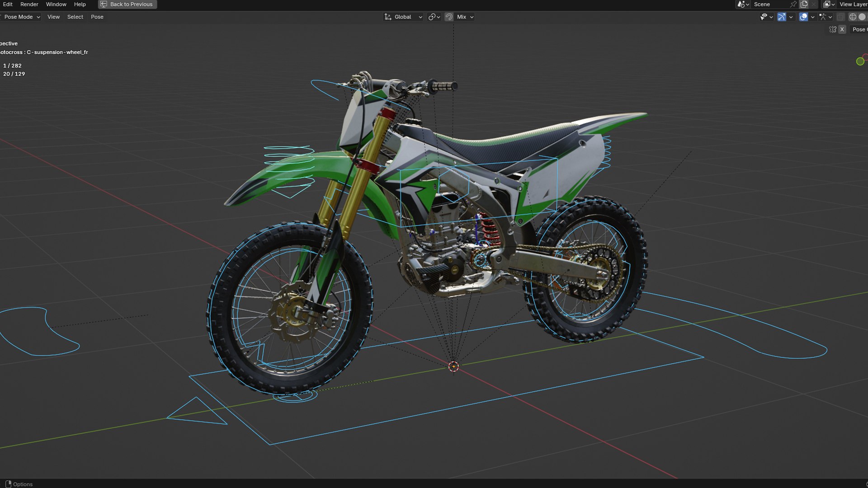Toggle the show overlays button
Screen dimensions: 868x488
(803, 17)
